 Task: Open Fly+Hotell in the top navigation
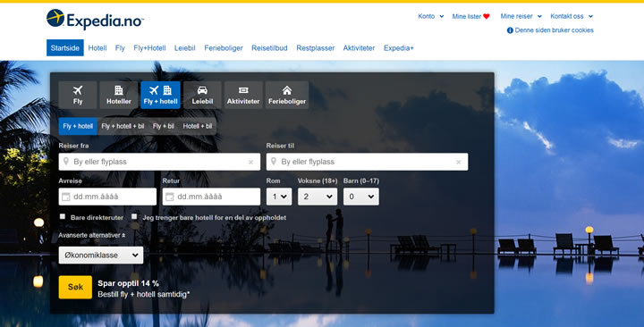coord(149,48)
